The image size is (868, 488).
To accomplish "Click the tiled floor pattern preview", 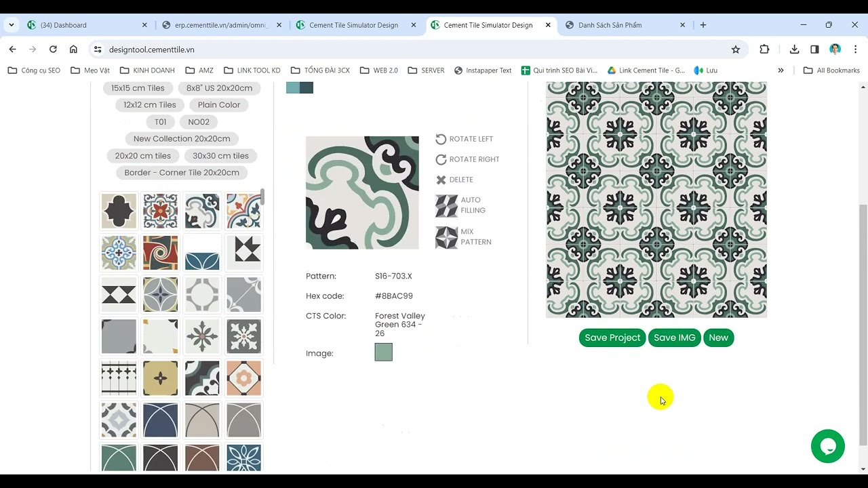I will pos(656,199).
